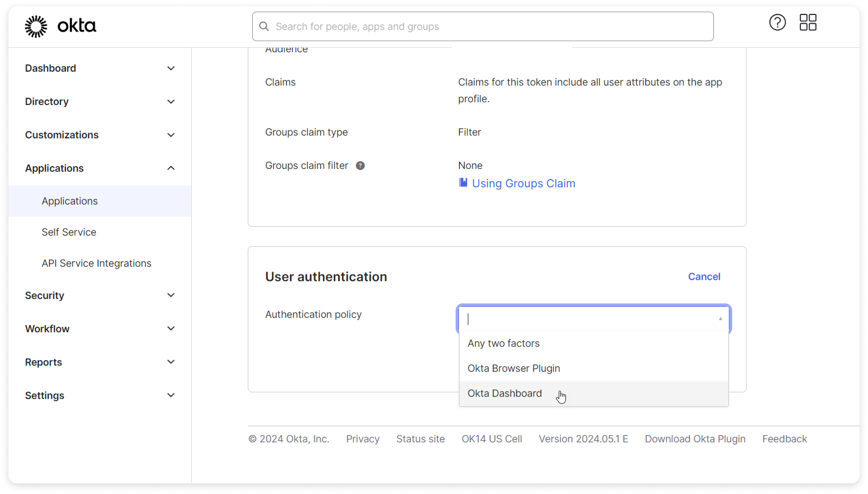Expand the Security menu chevron

pyautogui.click(x=171, y=295)
